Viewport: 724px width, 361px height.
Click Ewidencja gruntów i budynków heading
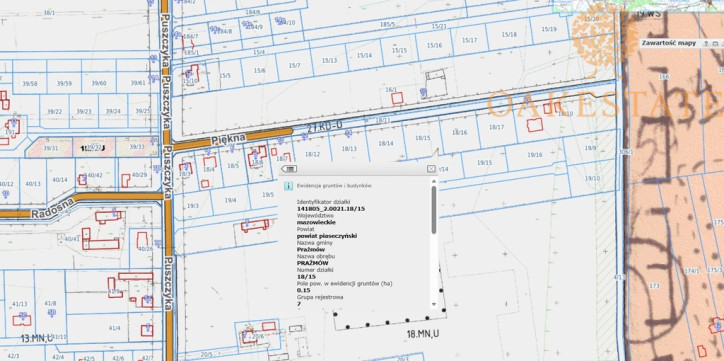(334, 186)
